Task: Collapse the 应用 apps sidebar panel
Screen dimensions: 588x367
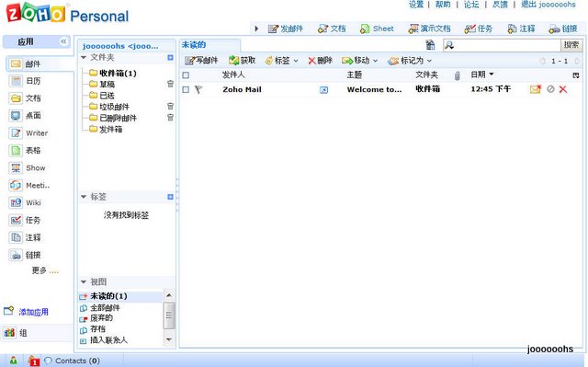Action: pos(63,41)
